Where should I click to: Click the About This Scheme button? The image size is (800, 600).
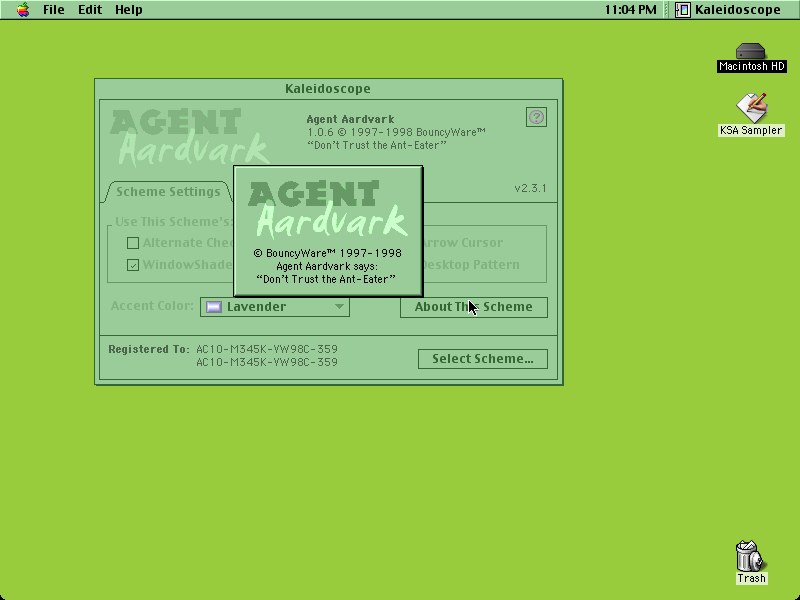pyautogui.click(x=474, y=307)
